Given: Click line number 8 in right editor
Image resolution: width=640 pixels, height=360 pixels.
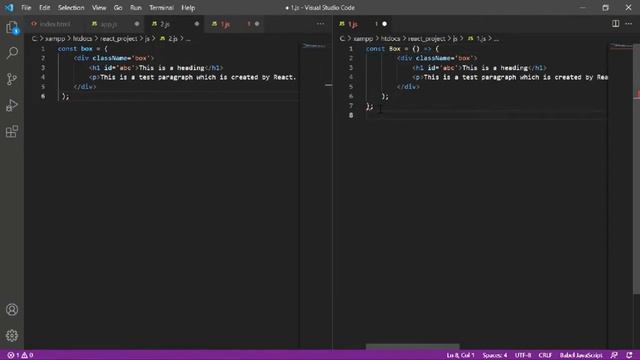Looking at the screenshot, I should 351,116.
